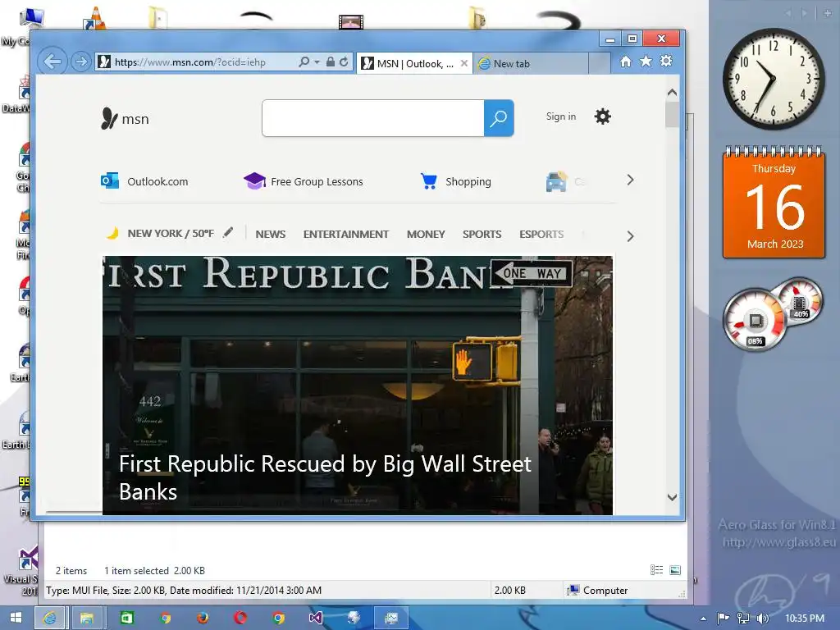The image size is (840, 630).
Task: Open the ESPORTS category
Action: click(541, 234)
